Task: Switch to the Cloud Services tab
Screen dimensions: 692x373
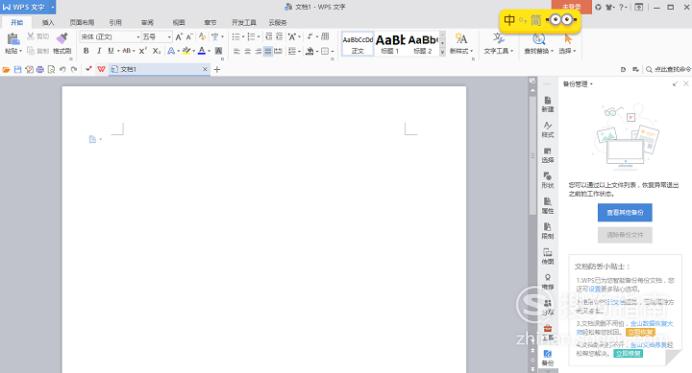Action: pos(278,23)
